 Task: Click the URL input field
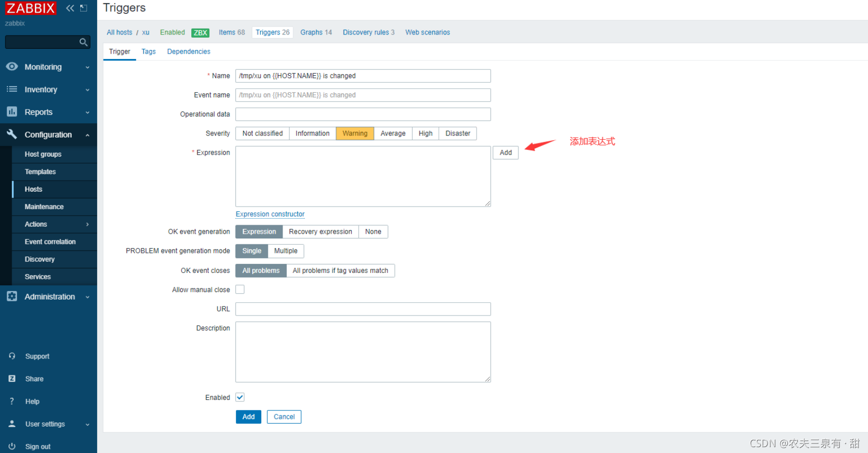click(x=363, y=309)
